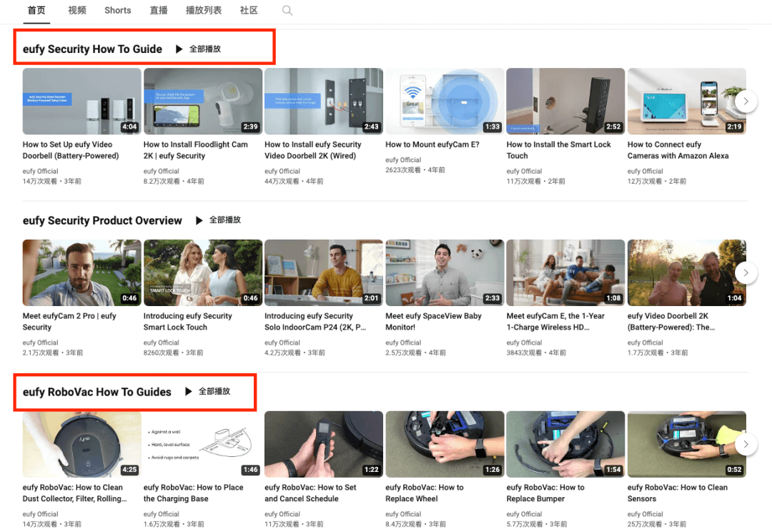Open eufy Security Product Overview playlist title
772x532 pixels.
[102, 220]
